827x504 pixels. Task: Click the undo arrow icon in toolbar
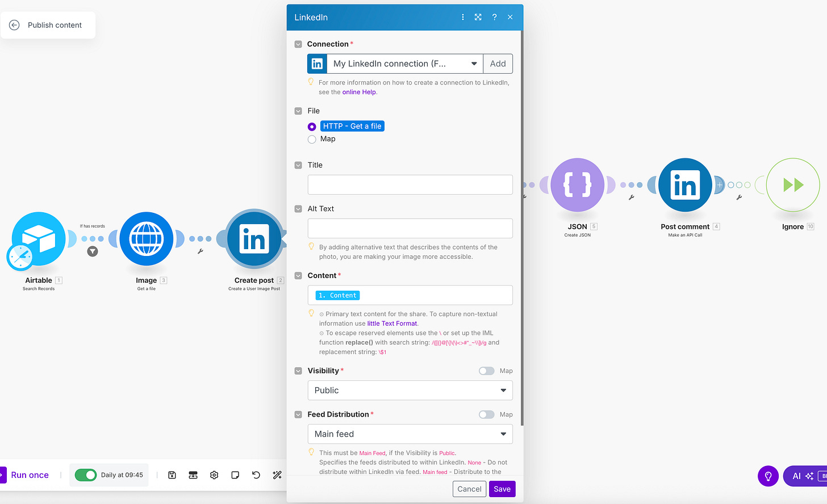click(x=256, y=475)
